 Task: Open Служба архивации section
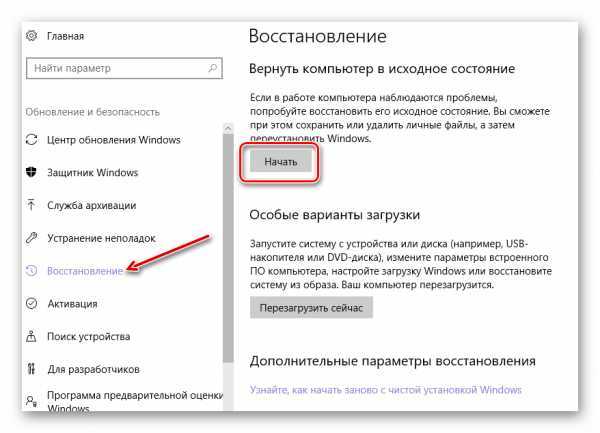tap(91, 205)
